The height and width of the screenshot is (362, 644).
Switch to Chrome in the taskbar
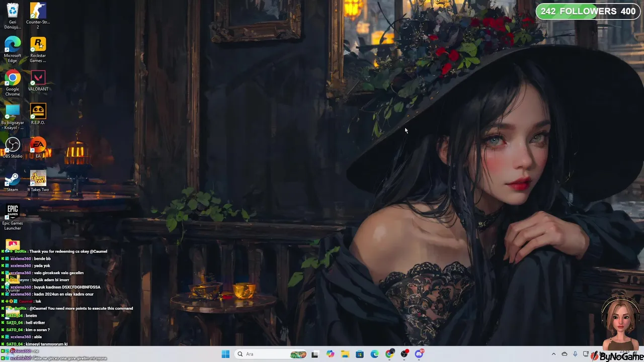tap(389, 354)
